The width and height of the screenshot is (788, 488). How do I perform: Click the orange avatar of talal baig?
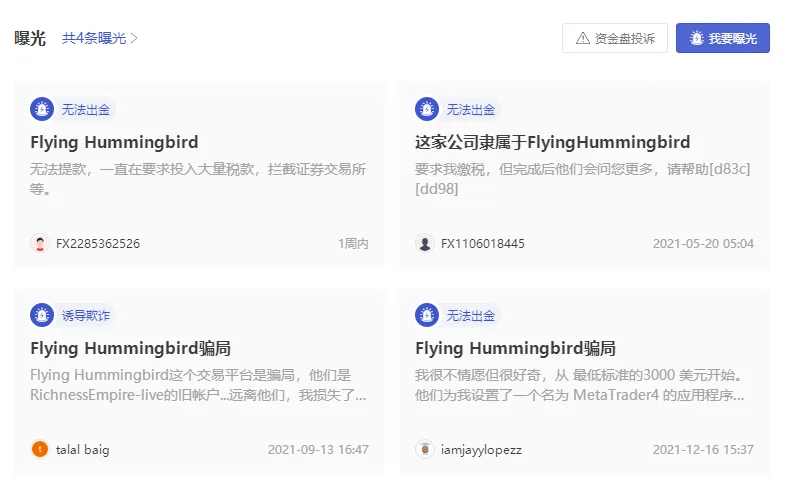(x=40, y=449)
